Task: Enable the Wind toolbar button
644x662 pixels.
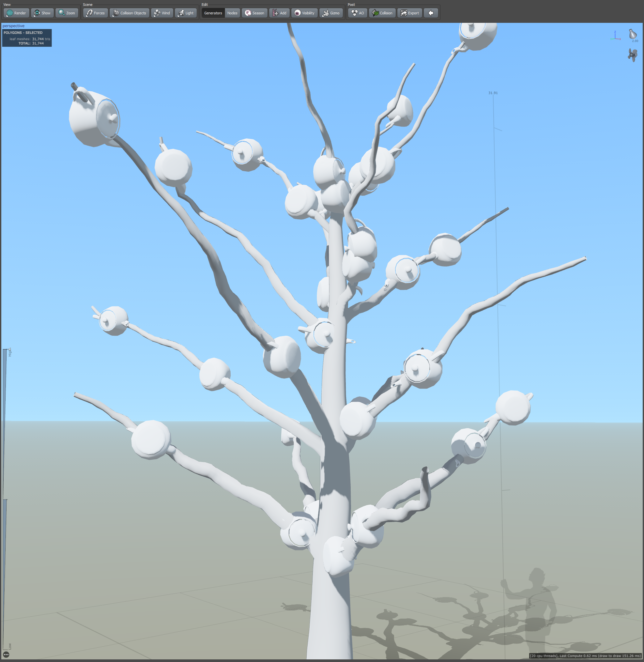Action: 162,13
